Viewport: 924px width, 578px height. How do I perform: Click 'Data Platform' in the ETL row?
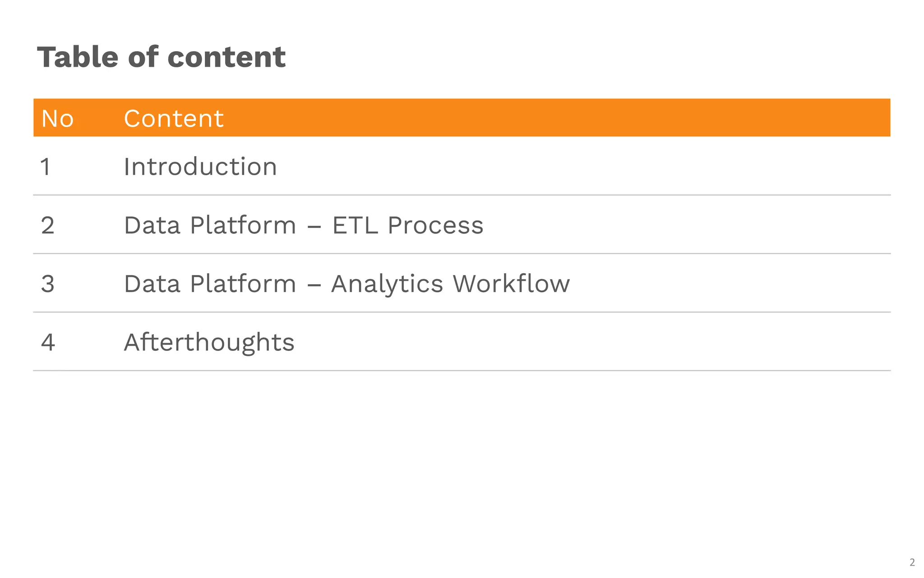210,225
